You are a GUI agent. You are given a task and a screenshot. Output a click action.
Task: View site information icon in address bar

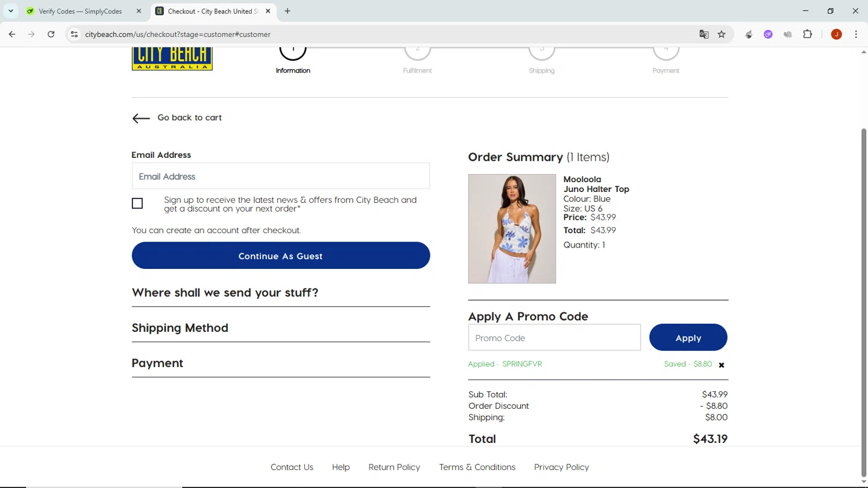tap(74, 34)
